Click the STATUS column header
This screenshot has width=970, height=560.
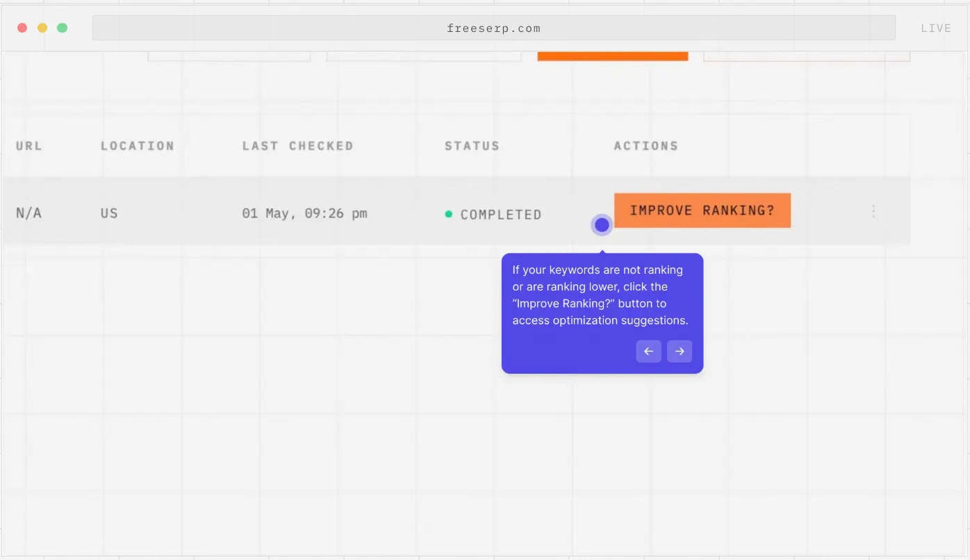click(x=472, y=146)
